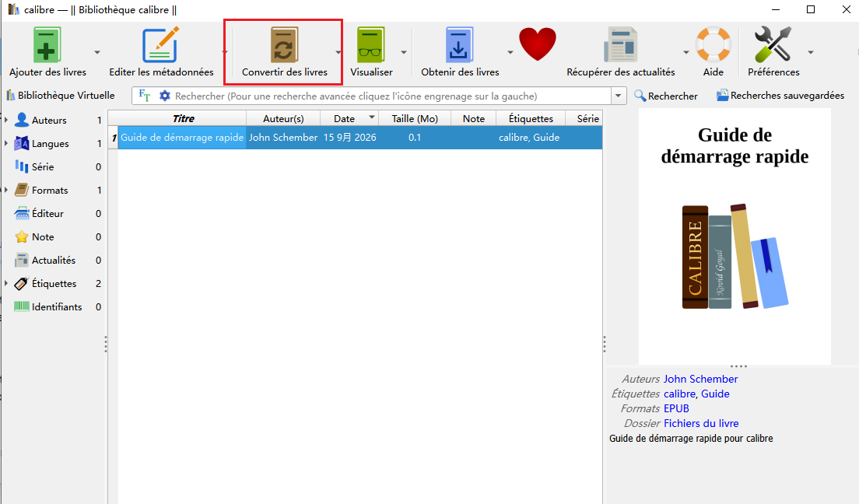Open Préférences tools icon
The width and height of the screenshot is (859, 504).
773,44
